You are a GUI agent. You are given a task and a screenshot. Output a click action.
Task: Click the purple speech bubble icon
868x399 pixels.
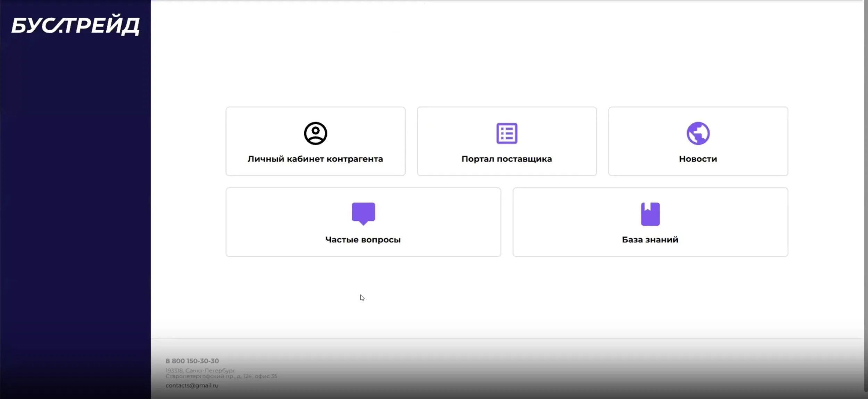coord(363,214)
